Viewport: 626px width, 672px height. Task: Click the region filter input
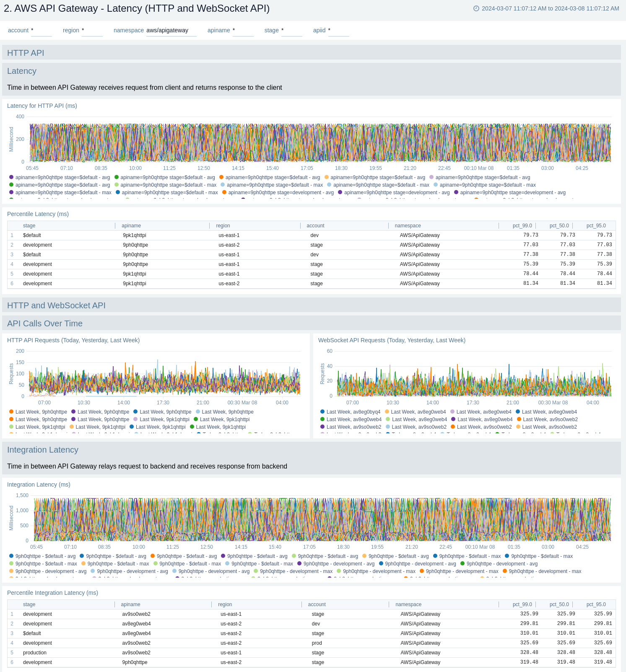92,31
